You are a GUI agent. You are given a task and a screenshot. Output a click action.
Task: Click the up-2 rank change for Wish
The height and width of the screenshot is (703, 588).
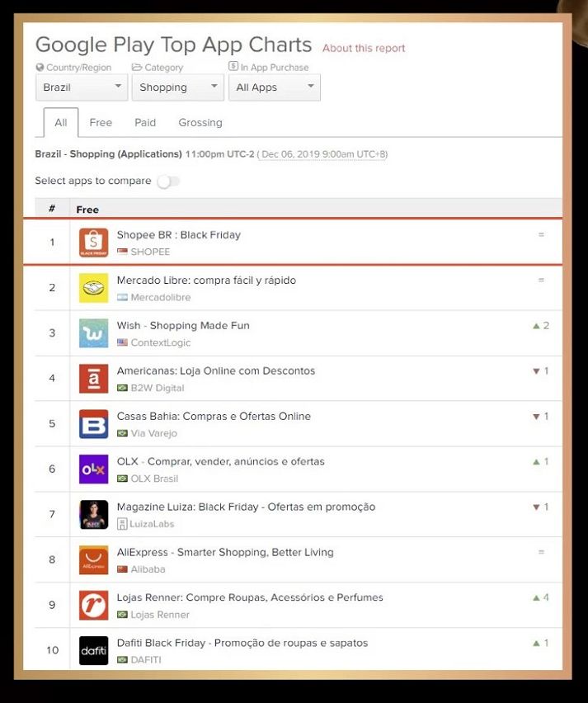tap(541, 325)
